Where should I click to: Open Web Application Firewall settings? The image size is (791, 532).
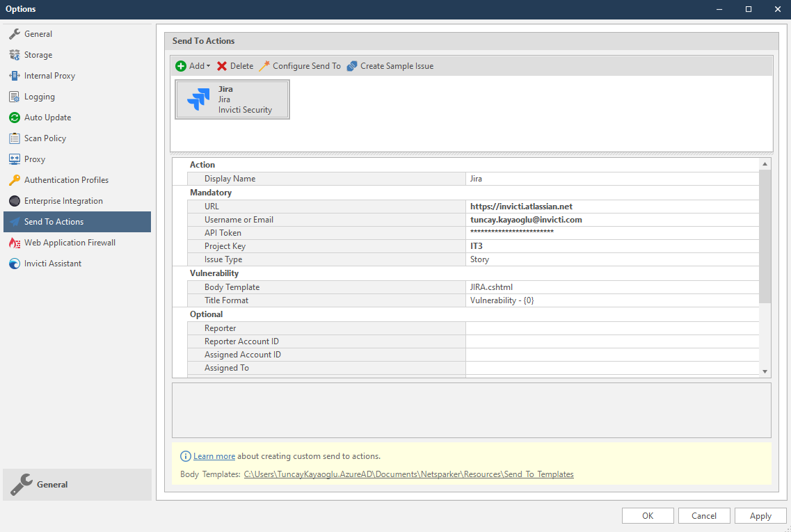click(x=70, y=242)
